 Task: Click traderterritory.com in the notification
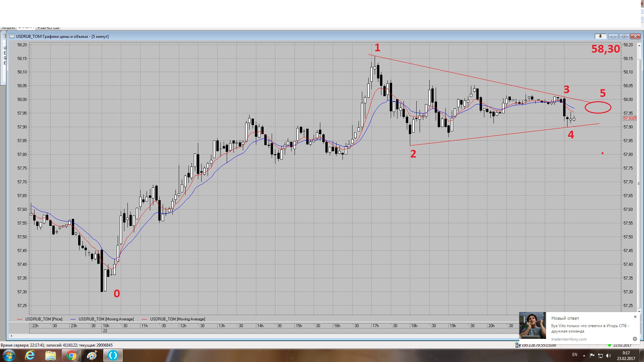tap(569, 339)
